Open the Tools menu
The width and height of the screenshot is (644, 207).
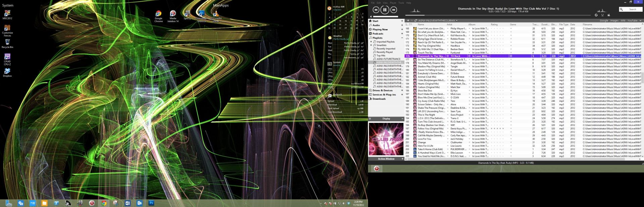pyautogui.click(x=401, y=3)
